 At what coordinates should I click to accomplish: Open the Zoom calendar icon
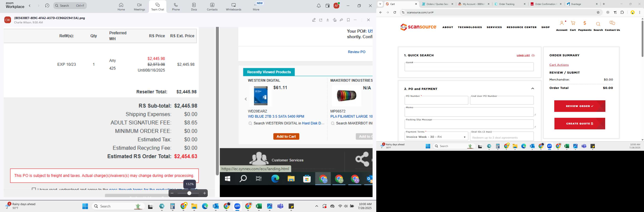(327, 6)
